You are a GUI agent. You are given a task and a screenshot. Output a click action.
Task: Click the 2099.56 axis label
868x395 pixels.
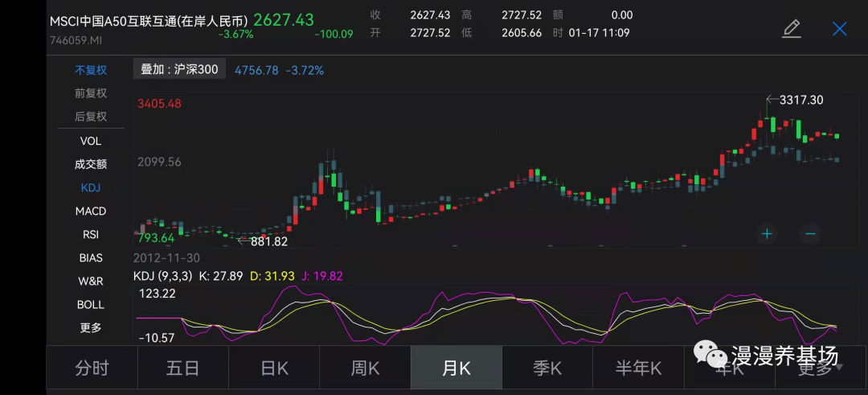pos(159,163)
